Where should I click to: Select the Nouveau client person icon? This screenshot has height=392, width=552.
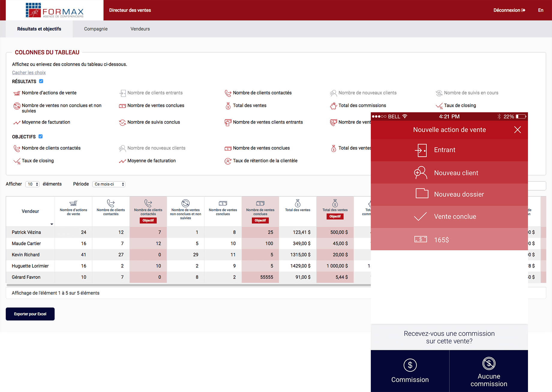(x=420, y=173)
